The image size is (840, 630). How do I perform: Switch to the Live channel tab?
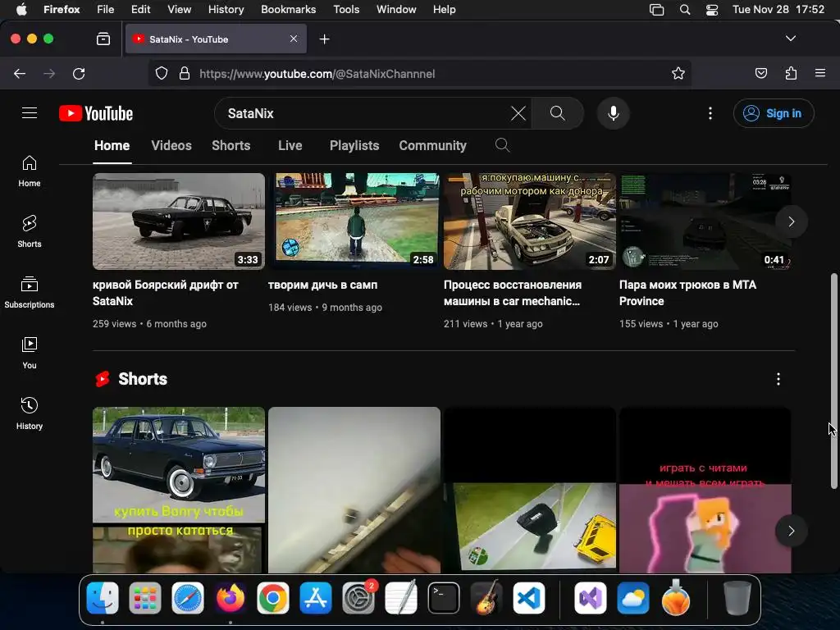tap(290, 146)
